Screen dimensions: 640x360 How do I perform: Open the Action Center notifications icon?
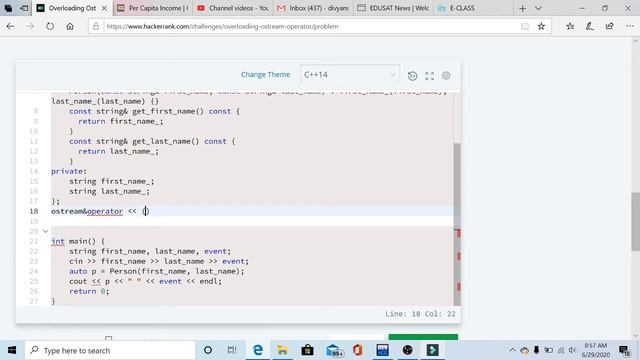click(624, 350)
